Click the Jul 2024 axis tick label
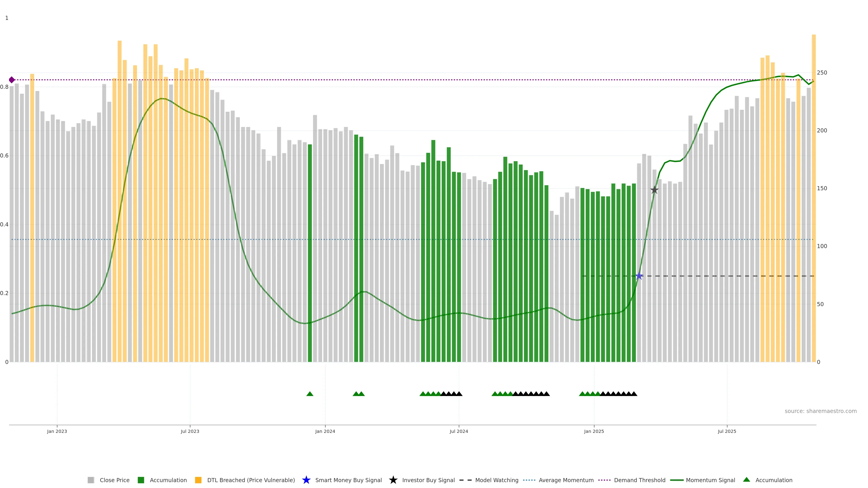This screenshot has height=488, width=868. point(459,432)
